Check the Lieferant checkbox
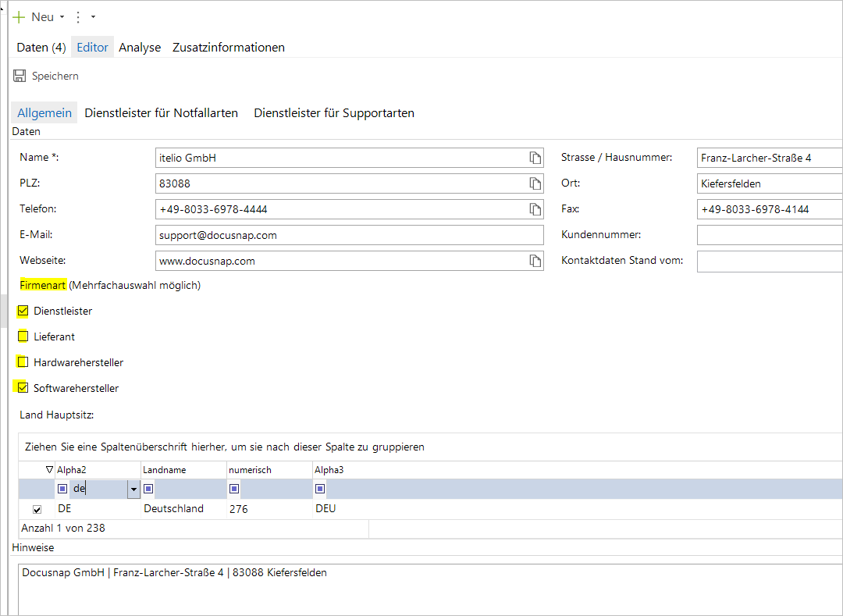 coord(23,336)
